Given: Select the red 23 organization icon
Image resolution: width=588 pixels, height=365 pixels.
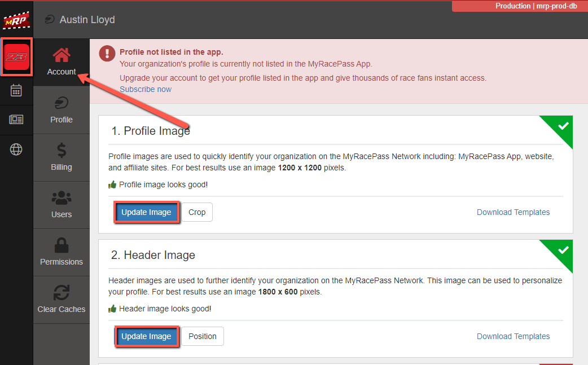Looking at the screenshot, I should pyautogui.click(x=16, y=57).
